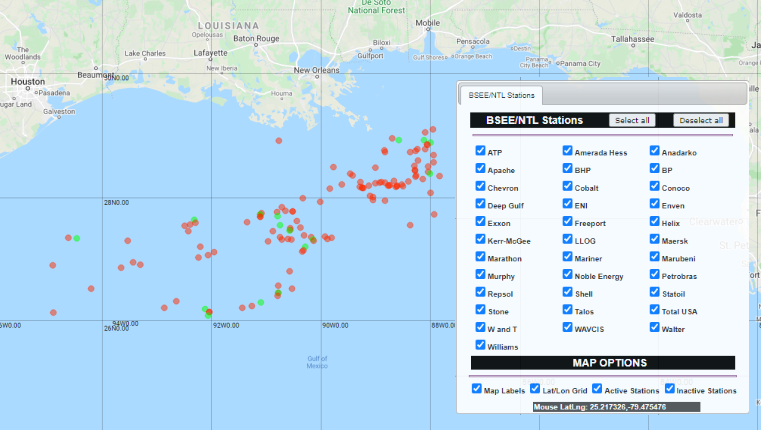Click 92W0.00 longitude grid label
This screenshot has width=761, height=430.
(226, 326)
